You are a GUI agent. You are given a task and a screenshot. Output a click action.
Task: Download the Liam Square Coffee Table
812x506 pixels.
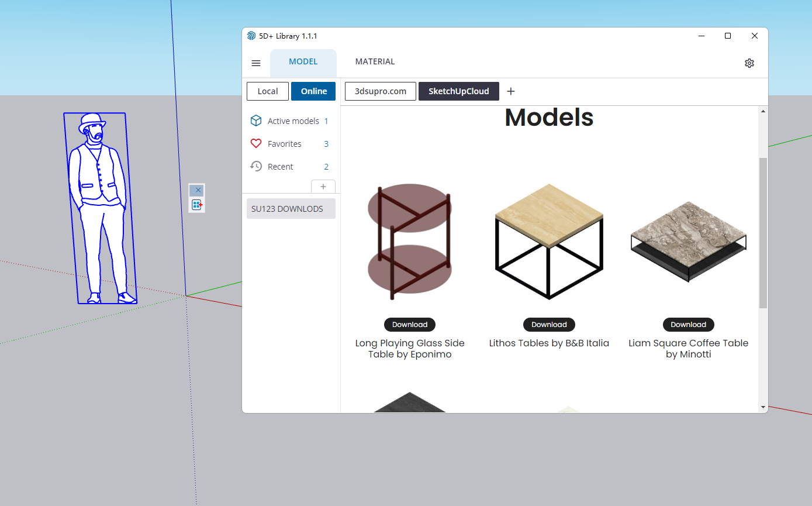pos(688,325)
